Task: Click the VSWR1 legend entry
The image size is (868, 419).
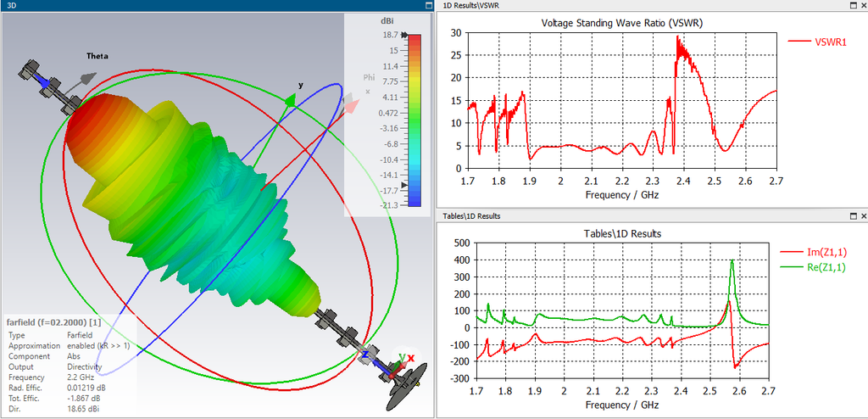Action: 816,42
